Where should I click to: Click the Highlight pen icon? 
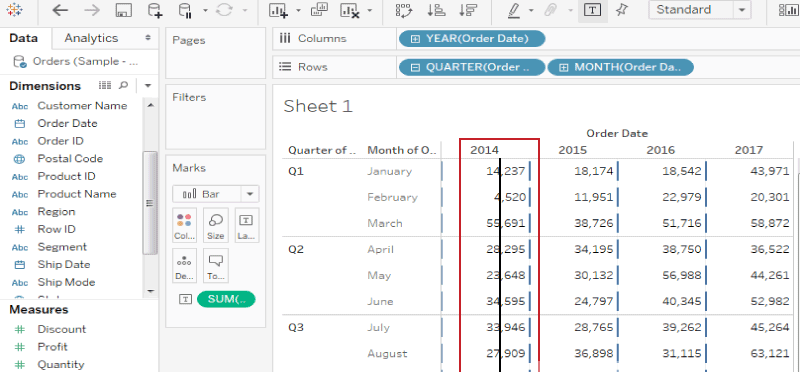point(514,10)
